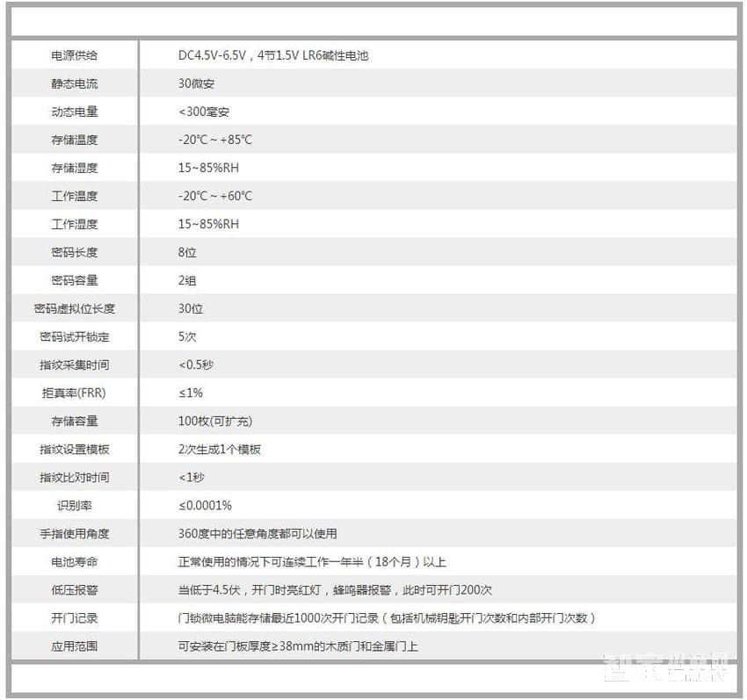Click the 密码长度 row label

tap(75, 252)
